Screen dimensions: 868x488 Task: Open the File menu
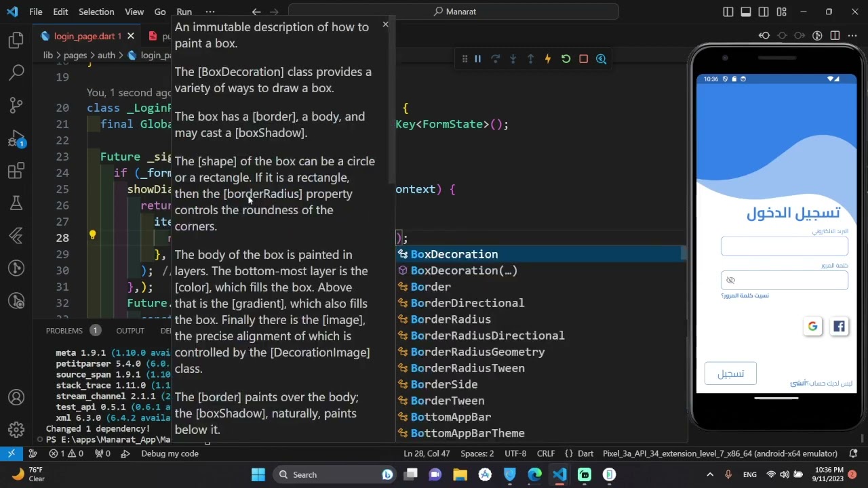[36, 12]
